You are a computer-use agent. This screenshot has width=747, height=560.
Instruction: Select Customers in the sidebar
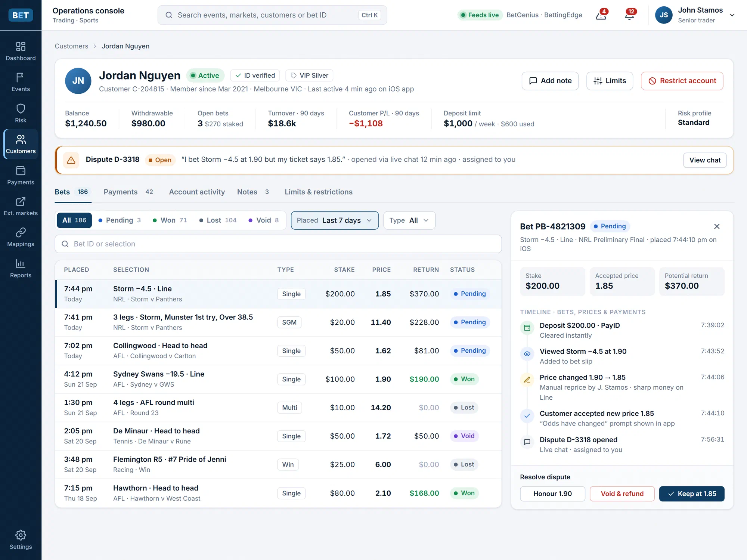click(x=21, y=145)
